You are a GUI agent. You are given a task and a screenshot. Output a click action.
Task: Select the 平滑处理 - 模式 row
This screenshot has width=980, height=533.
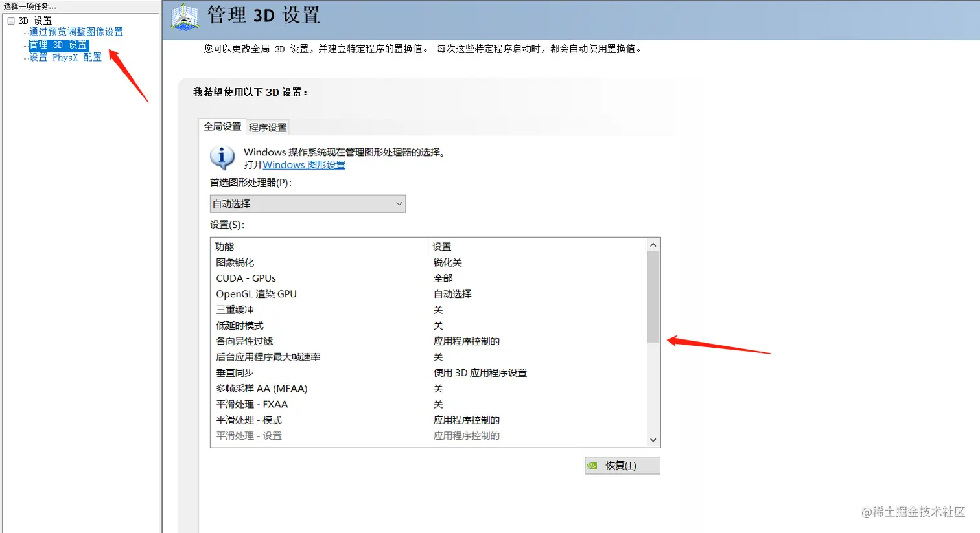428,420
